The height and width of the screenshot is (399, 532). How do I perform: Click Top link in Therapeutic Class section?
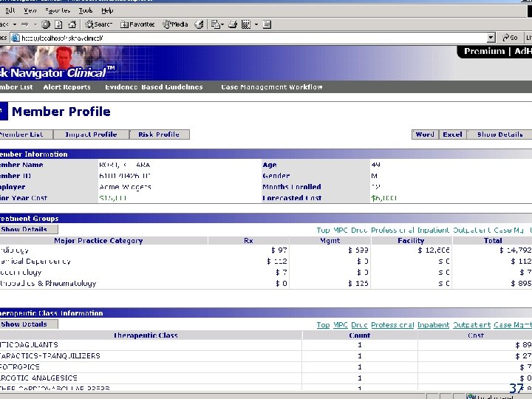[x=323, y=325]
